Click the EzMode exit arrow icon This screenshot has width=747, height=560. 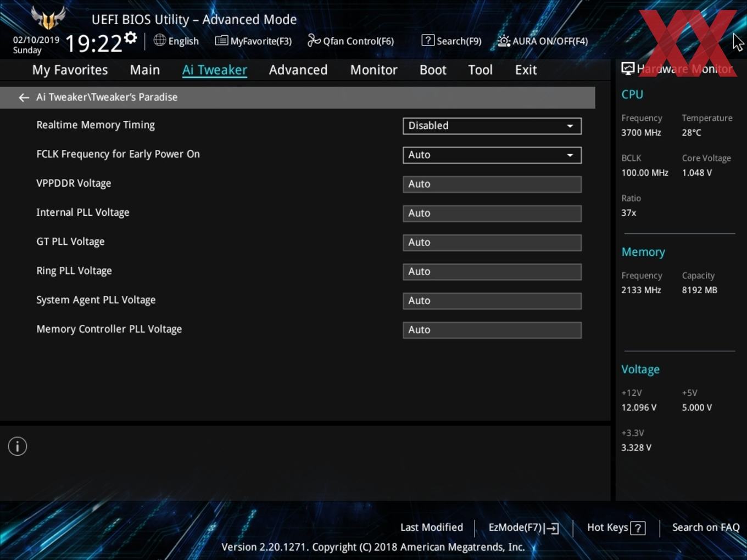click(553, 528)
